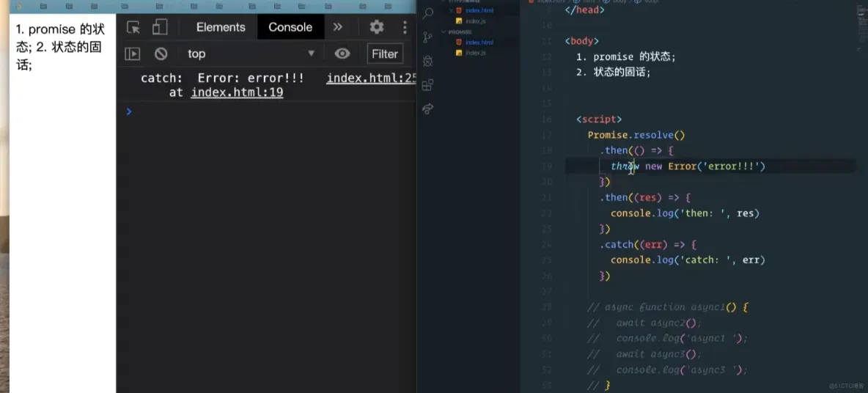Toggle the console sidebar panel
This screenshot has height=393, width=868.
[x=132, y=54]
